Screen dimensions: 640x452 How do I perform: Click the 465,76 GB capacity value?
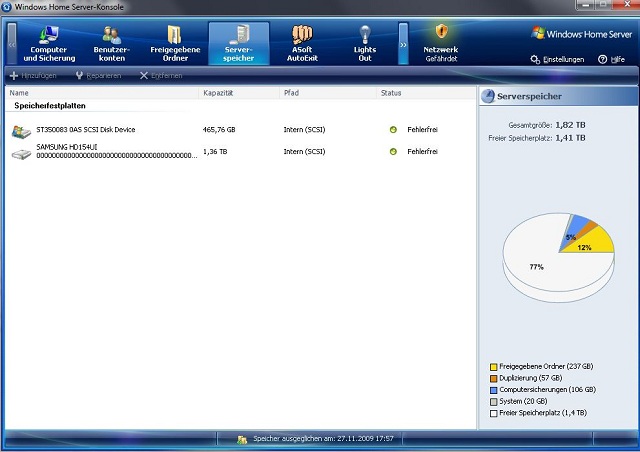[219, 130]
